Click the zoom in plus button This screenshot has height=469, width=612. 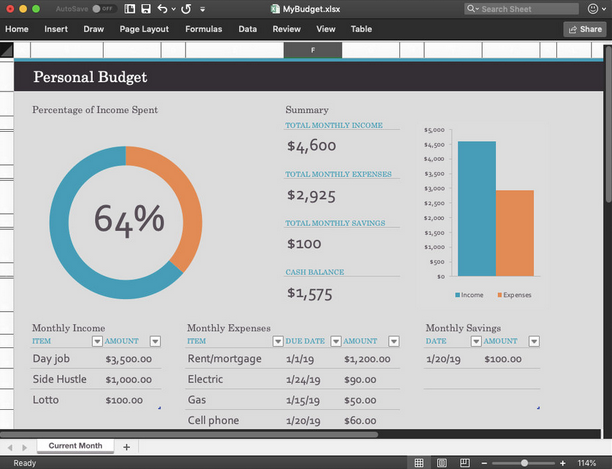pyautogui.click(x=562, y=463)
